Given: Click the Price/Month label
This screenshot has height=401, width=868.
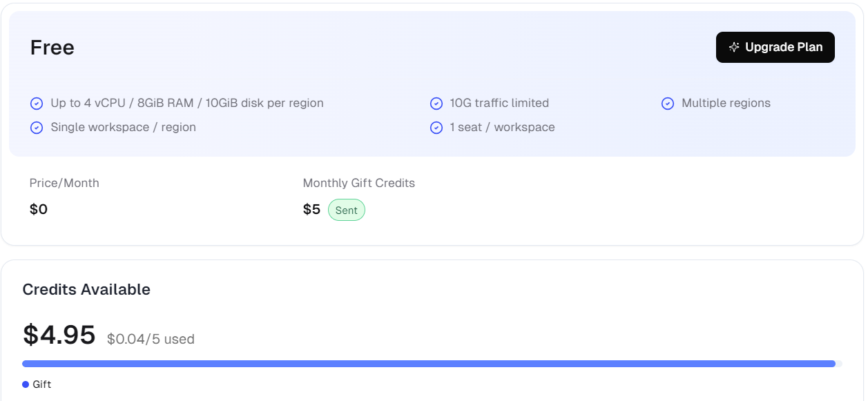Looking at the screenshot, I should [64, 183].
